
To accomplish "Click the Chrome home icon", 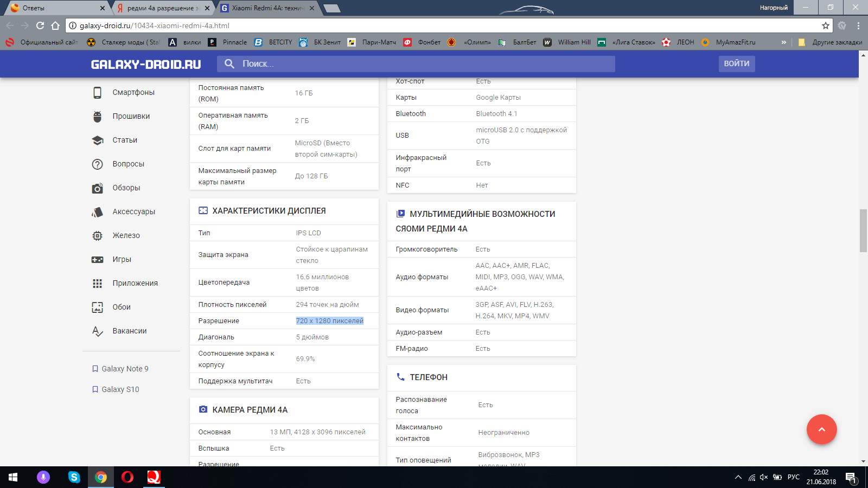I will point(55,25).
